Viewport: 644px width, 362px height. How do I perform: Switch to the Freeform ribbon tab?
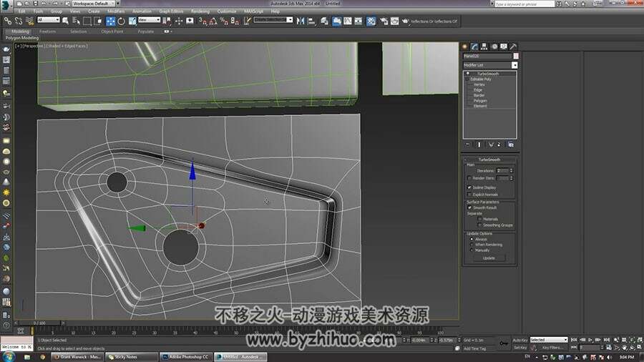coord(47,31)
